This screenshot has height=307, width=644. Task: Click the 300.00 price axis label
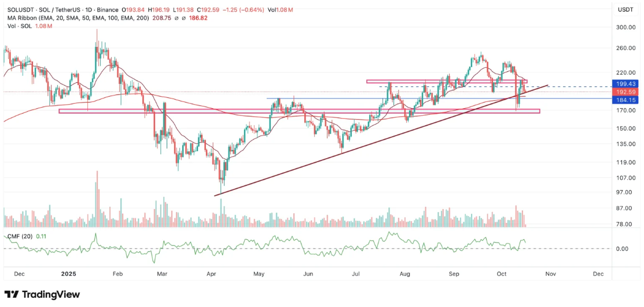[x=625, y=27]
